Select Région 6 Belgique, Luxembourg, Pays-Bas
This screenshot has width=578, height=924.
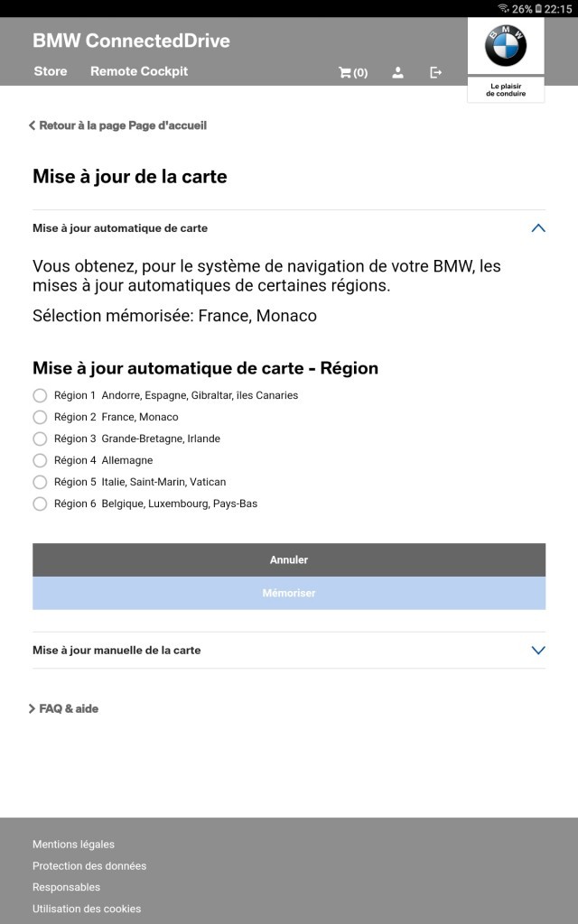tap(40, 504)
